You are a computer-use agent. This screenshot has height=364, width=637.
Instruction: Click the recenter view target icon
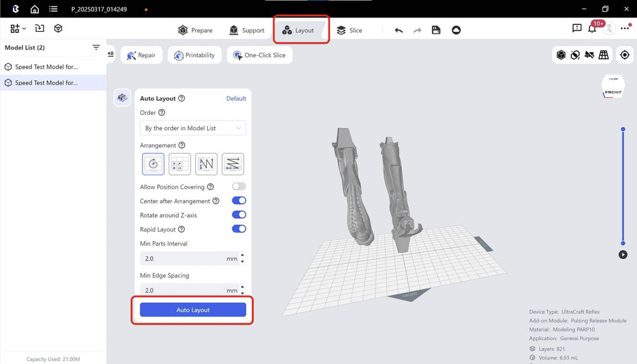click(625, 55)
